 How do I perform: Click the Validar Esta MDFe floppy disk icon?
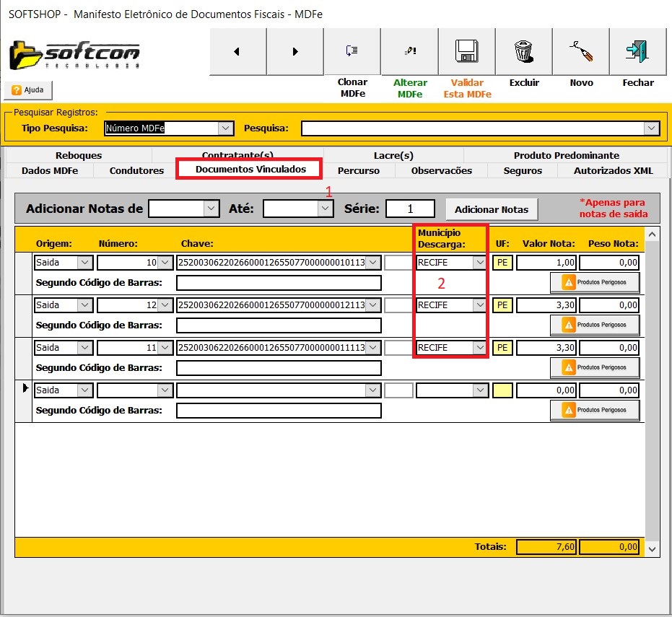click(x=466, y=51)
